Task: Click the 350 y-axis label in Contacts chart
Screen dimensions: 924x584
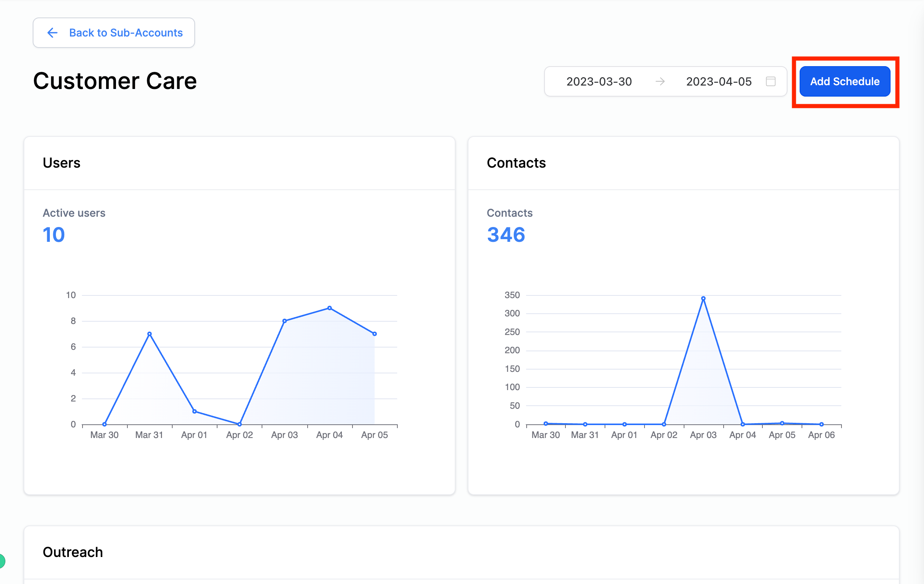Action: coord(512,295)
